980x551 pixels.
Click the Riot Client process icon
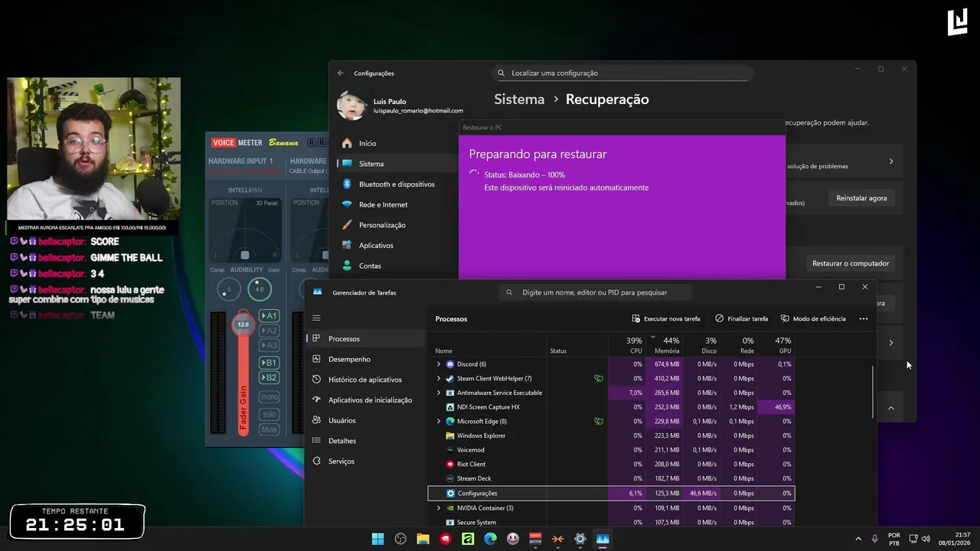pyautogui.click(x=450, y=464)
